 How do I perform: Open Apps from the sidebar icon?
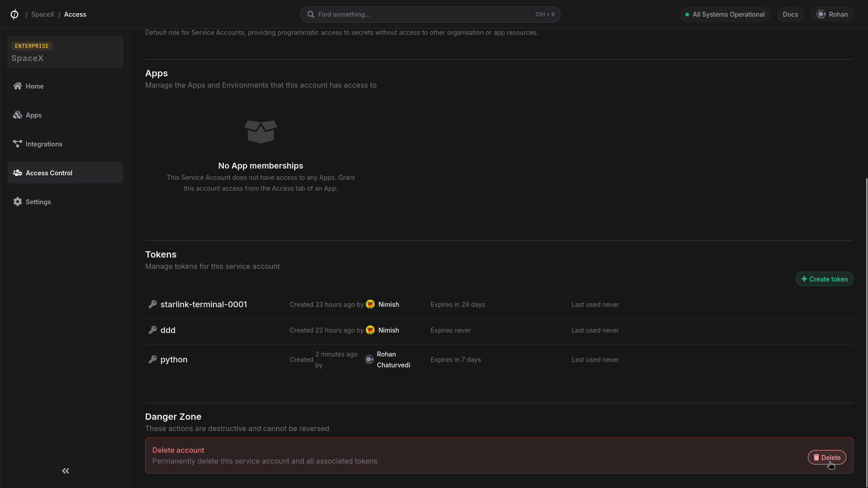pyautogui.click(x=17, y=115)
